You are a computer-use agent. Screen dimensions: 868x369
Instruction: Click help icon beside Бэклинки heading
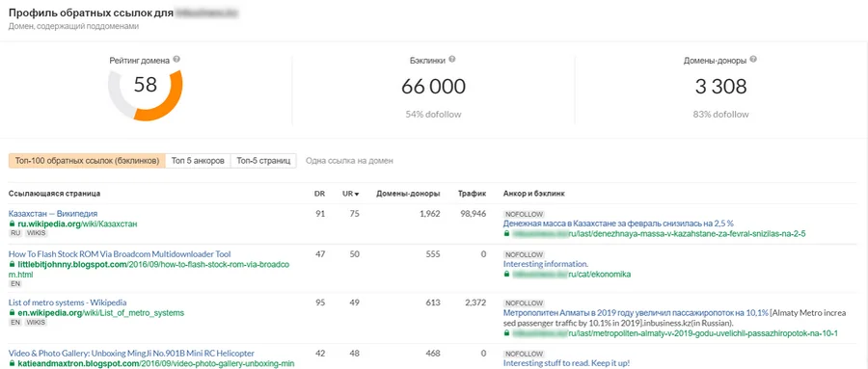[x=451, y=60]
